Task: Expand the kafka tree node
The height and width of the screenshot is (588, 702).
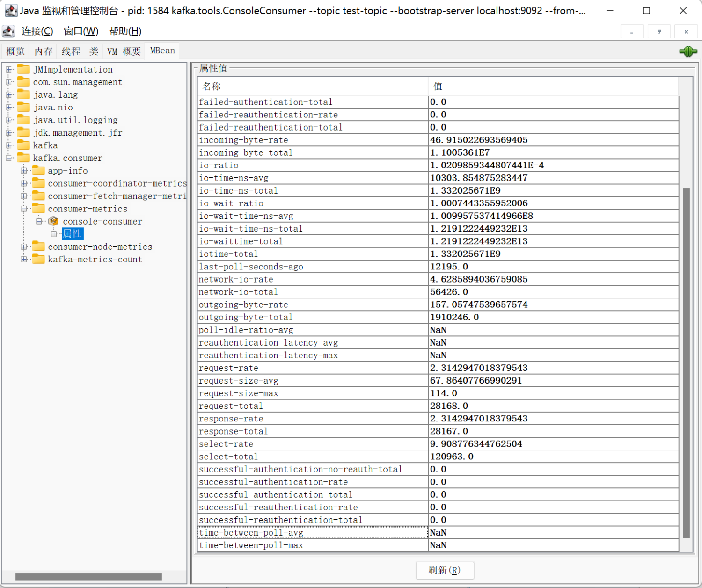Action: coord(8,145)
